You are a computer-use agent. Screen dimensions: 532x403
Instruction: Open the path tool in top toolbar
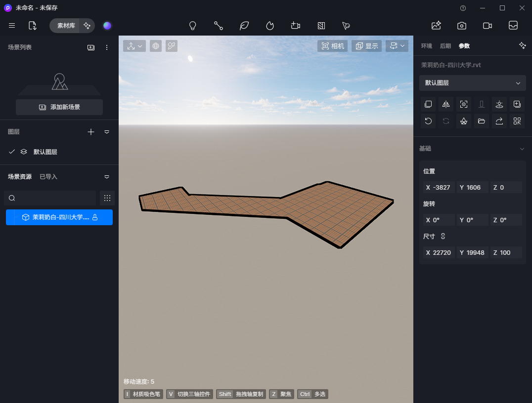click(x=219, y=26)
